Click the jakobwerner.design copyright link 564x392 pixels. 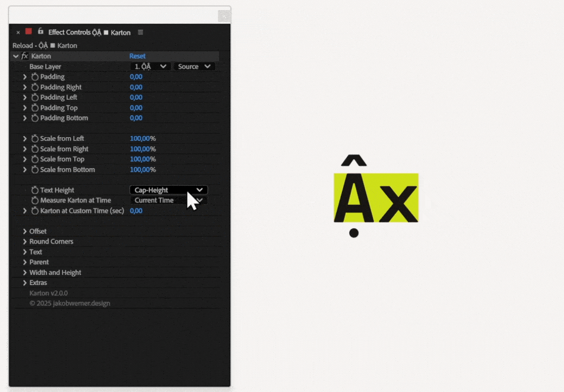click(69, 303)
